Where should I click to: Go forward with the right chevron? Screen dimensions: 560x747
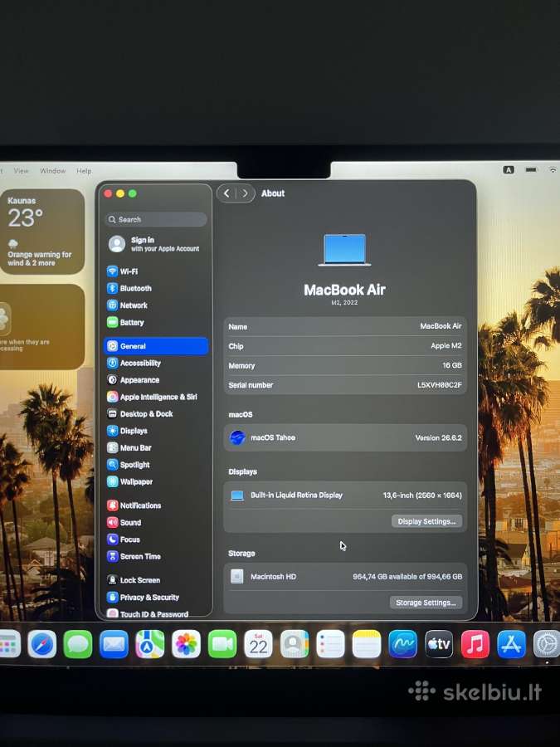(245, 193)
